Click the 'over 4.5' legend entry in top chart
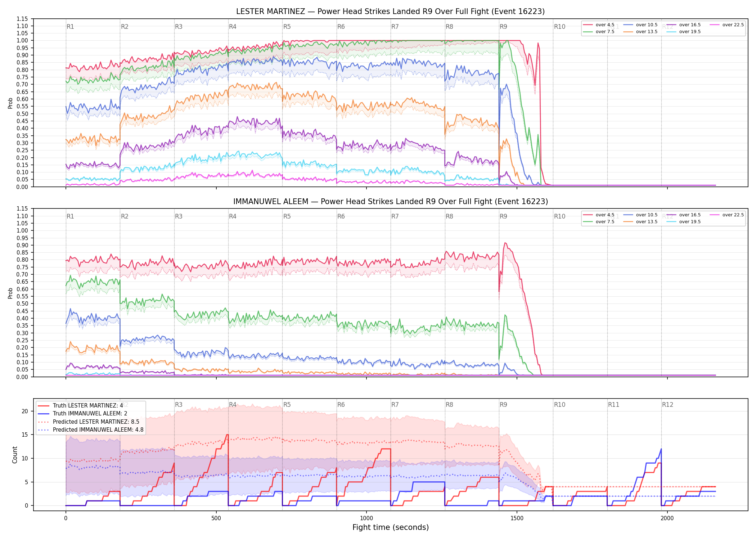 pyautogui.click(x=599, y=25)
